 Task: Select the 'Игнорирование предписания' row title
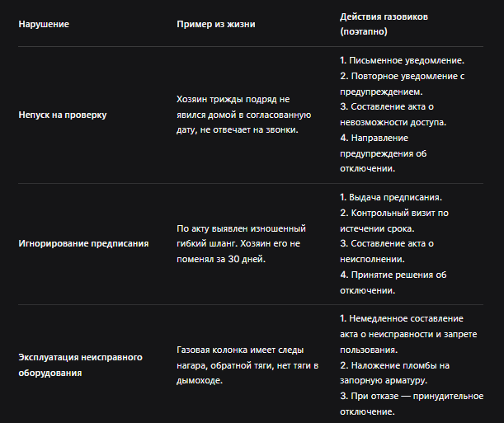point(83,243)
